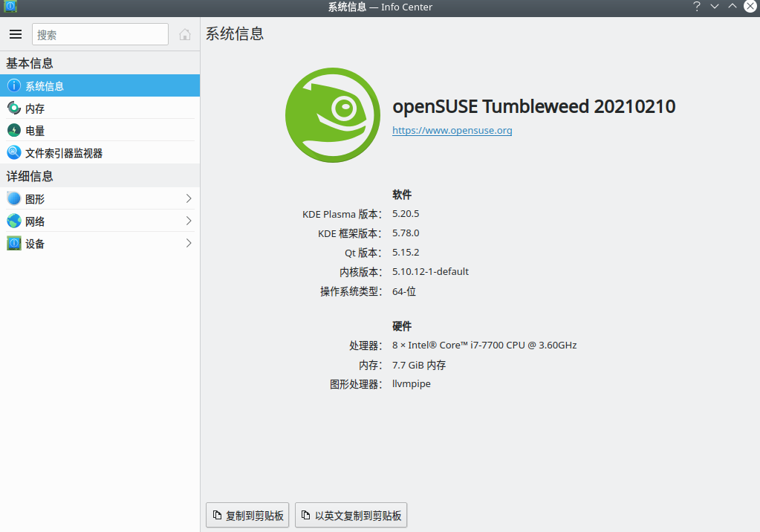Viewport: 760px width, 532px height.
Task: Click the 内存 memory icon
Action: point(14,108)
